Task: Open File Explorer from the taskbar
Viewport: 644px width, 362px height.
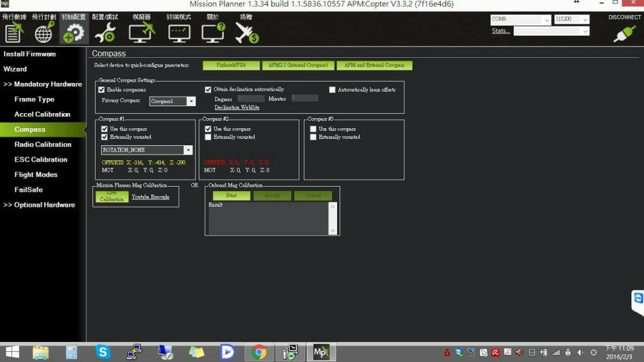Action: pyautogui.click(x=41, y=352)
